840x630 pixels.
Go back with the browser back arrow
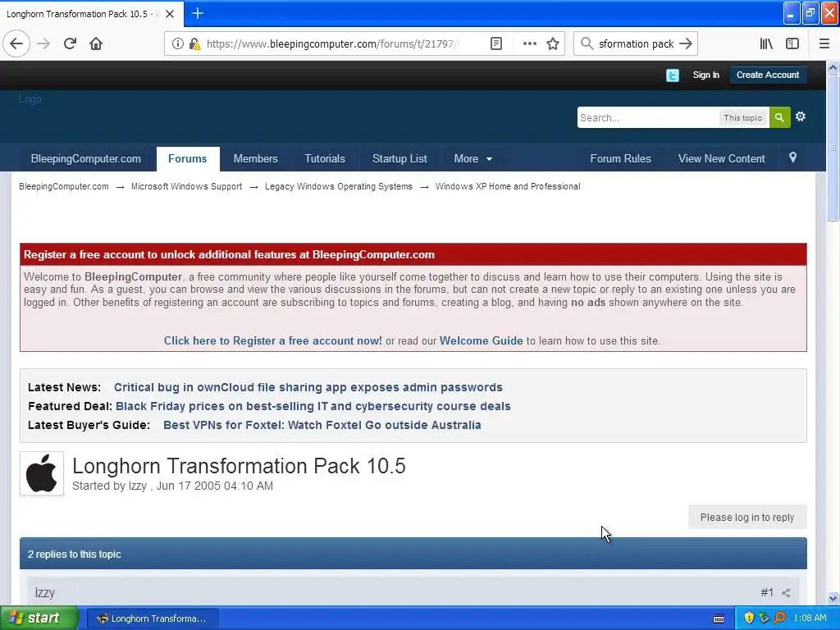[16, 43]
